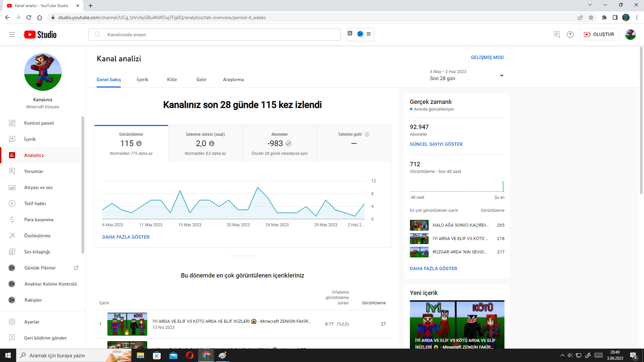
Task: Open Altyazı ve ses icon
Action: tap(12, 187)
